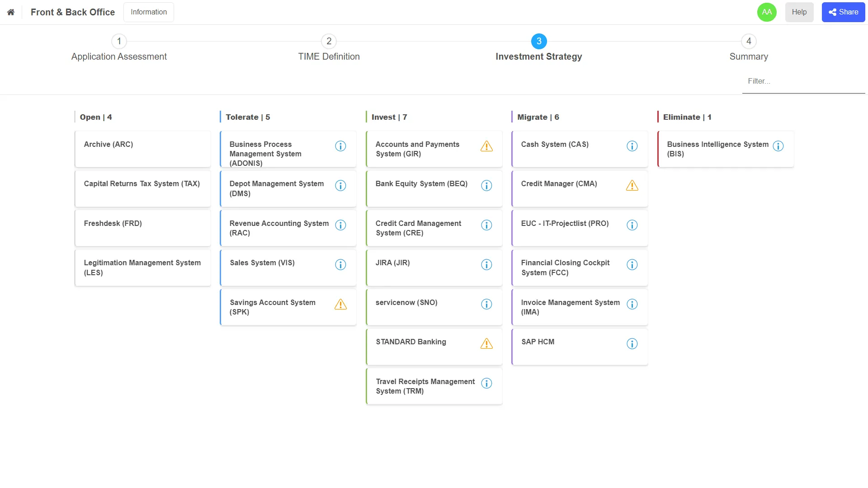Click the Help button

click(x=799, y=12)
